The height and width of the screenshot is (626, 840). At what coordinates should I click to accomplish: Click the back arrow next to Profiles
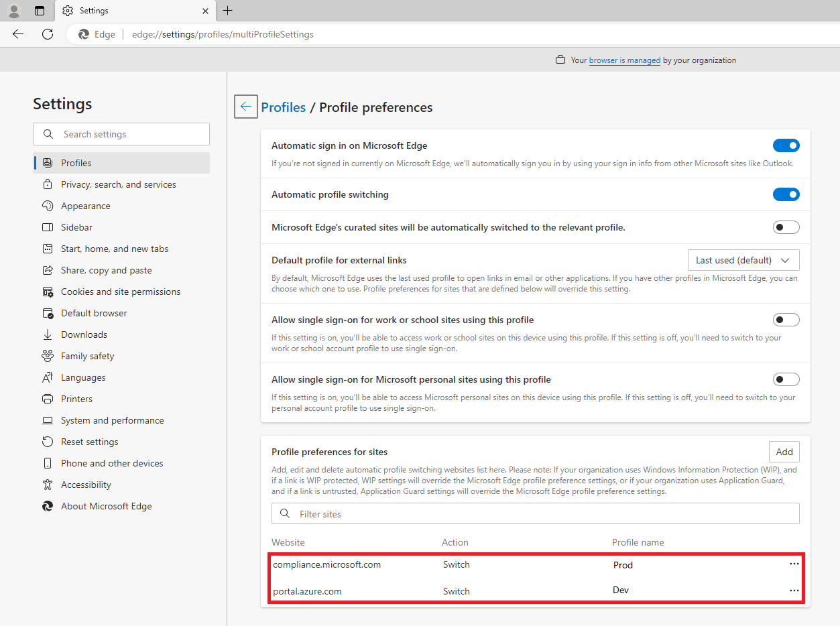point(245,107)
